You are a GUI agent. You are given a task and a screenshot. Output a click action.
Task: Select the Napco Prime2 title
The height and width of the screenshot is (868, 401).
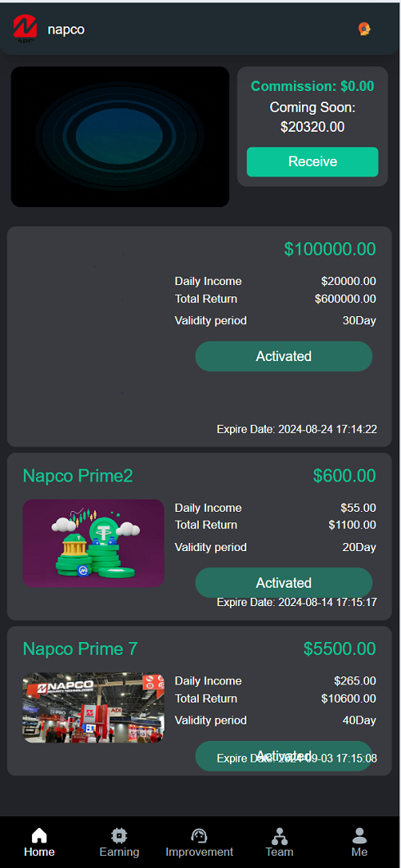coord(78,476)
